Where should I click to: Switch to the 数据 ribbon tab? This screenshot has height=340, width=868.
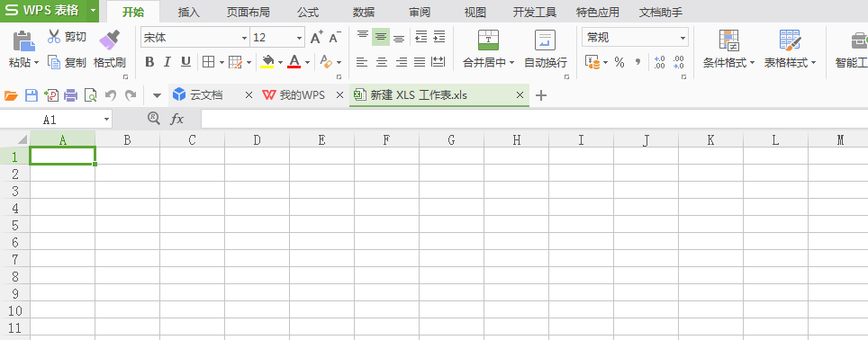click(364, 13)
